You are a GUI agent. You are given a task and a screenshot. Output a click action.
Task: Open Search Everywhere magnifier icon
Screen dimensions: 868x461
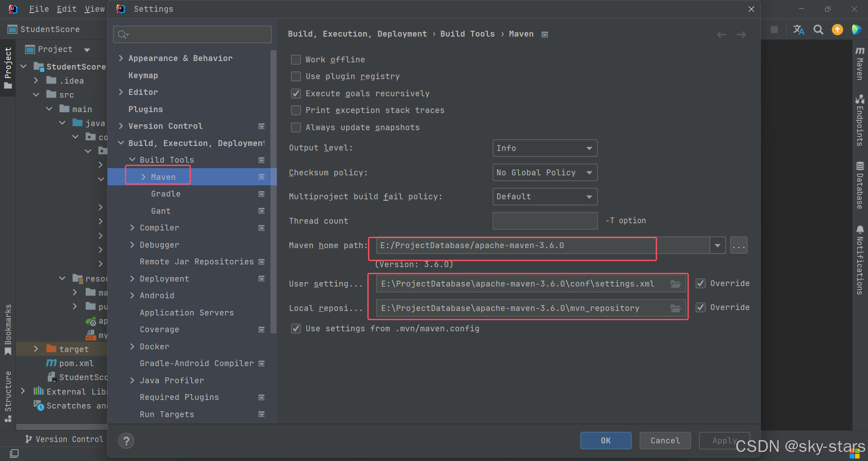click(x=818, y=30)
